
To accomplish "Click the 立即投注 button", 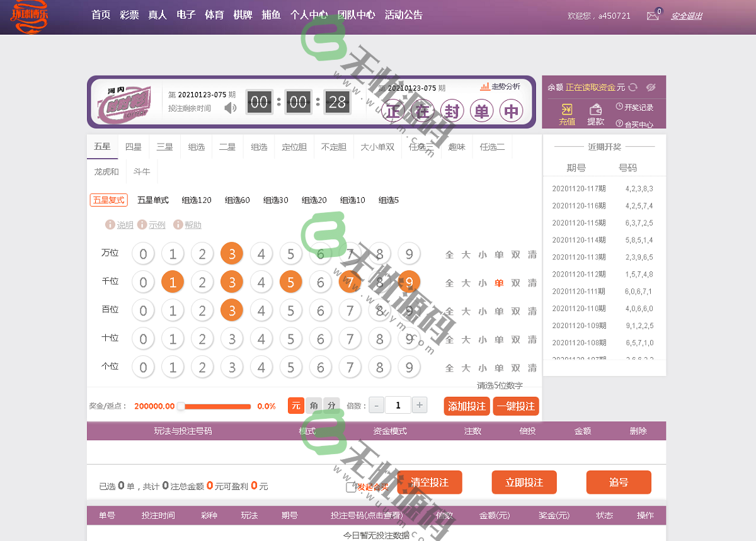I will pyautogui.click(x=524, y=482).
